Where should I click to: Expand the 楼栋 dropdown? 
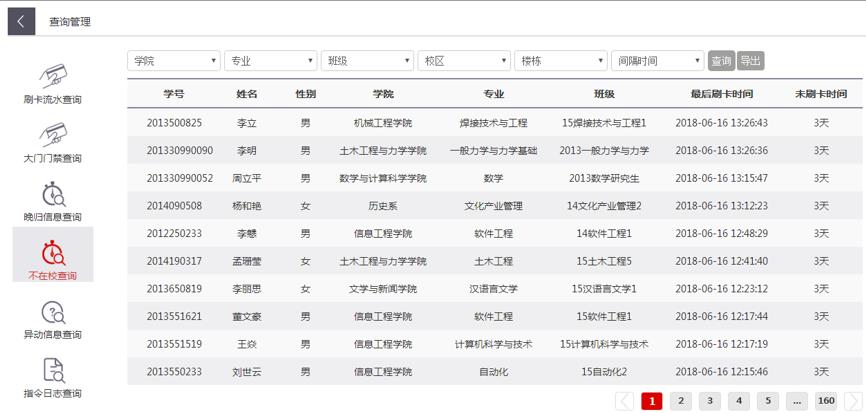click(560, 61)
